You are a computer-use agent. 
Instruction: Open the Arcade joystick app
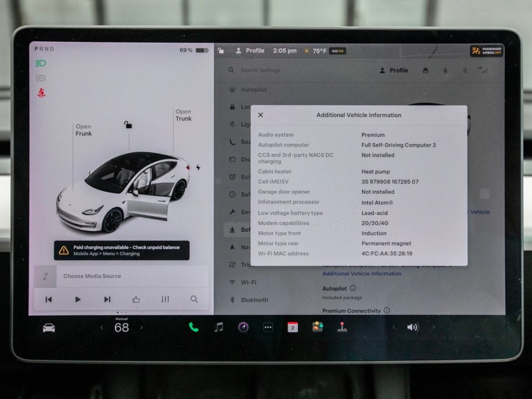coord(342,327)
